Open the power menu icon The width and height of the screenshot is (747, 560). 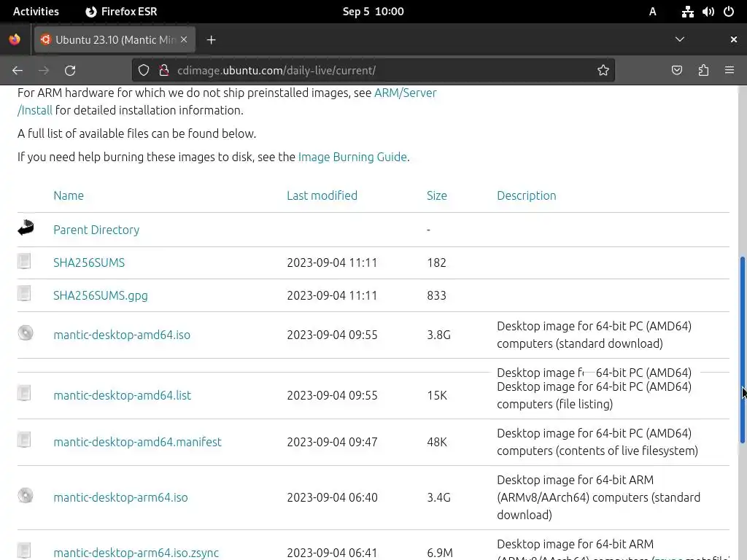pos(729,12)
